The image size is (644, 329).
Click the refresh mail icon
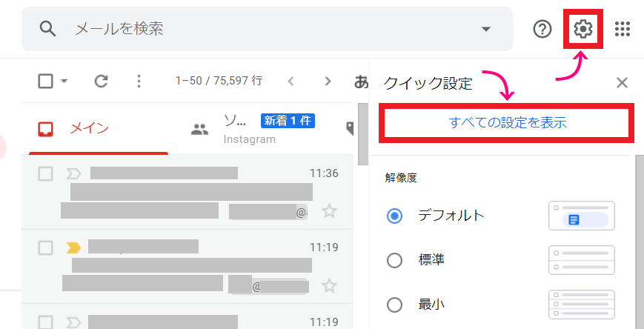point(102,82)
